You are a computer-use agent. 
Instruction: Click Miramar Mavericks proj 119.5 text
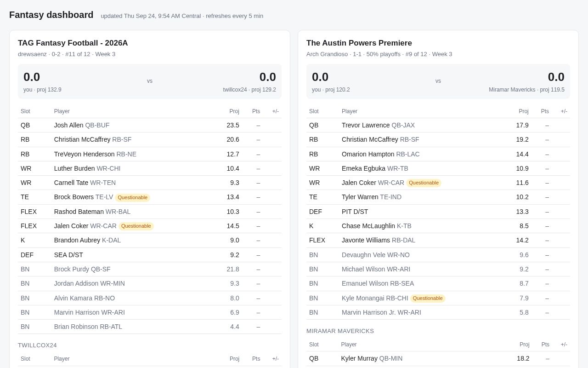point(526,90)
